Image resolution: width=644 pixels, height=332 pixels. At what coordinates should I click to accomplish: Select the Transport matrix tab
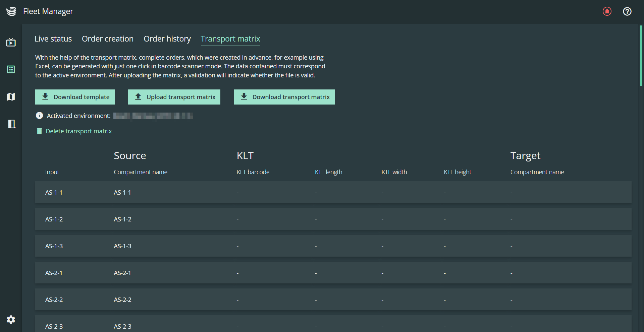[230, 39]
